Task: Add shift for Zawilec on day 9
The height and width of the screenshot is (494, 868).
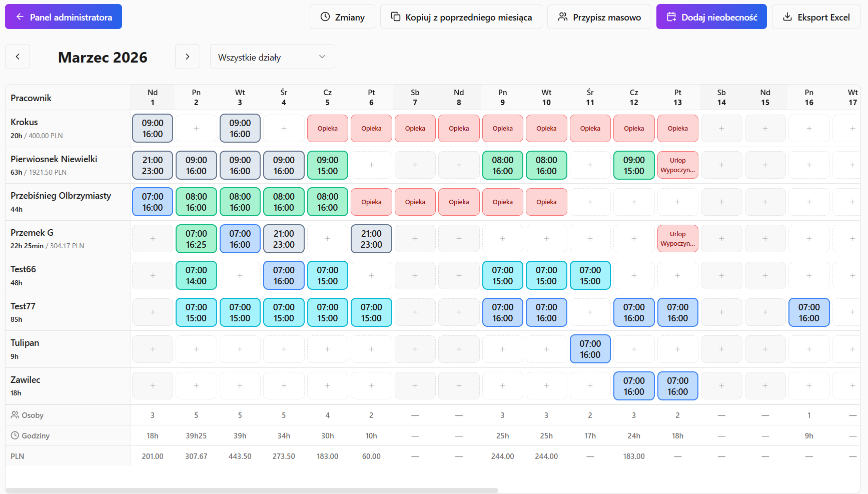Action: pyautogui.click(x=503, y=386)
